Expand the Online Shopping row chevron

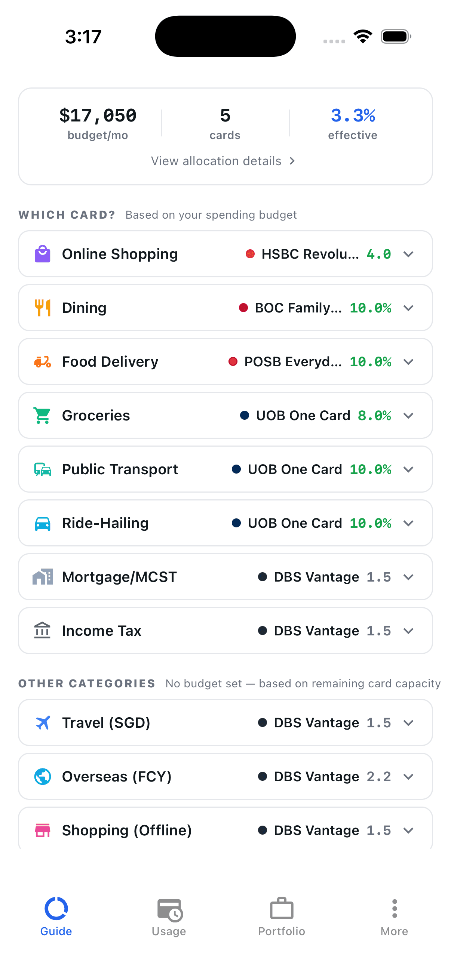(408, 254)
